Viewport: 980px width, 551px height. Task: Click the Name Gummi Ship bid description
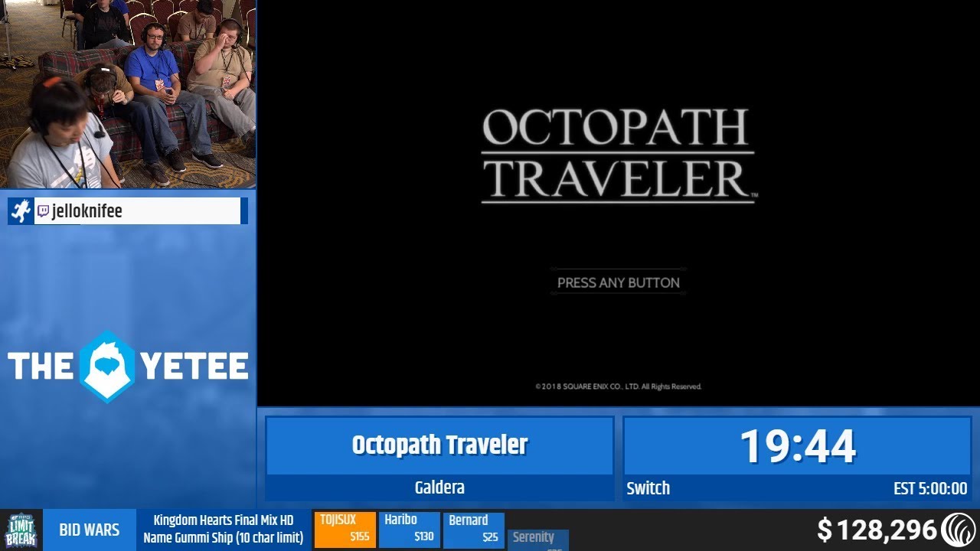pos(224,537)
